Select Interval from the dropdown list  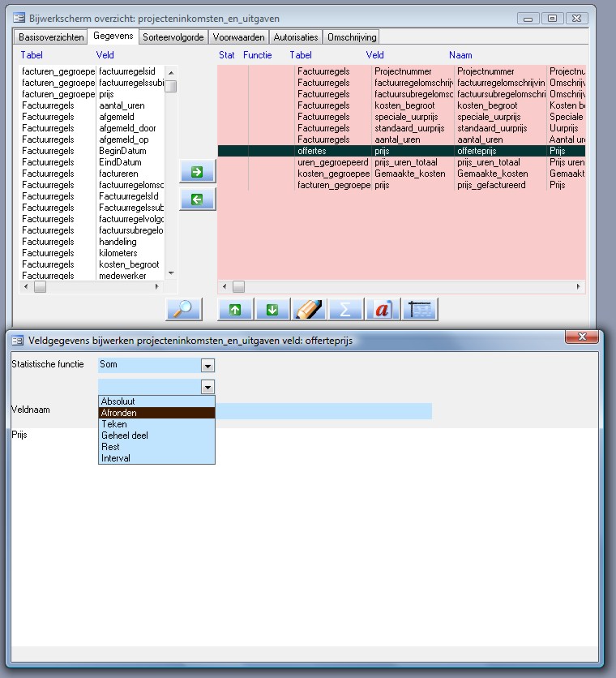[x=156, y=458]
